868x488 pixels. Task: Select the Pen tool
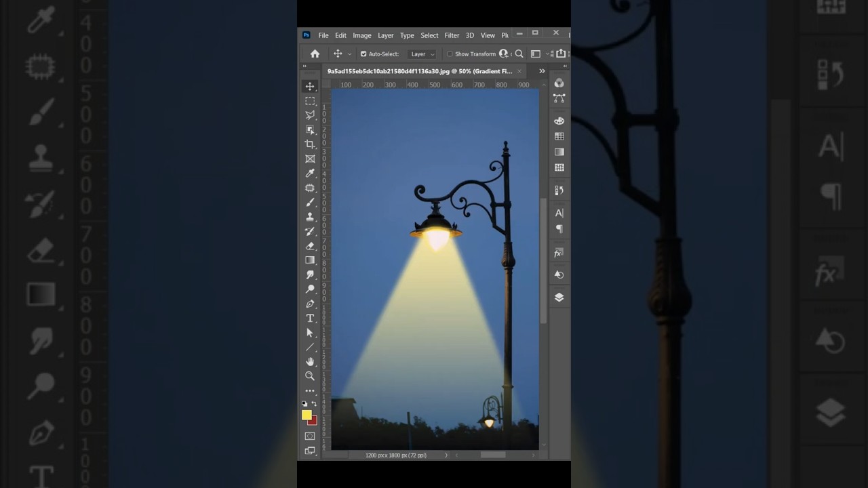click(x=310, y=304)
